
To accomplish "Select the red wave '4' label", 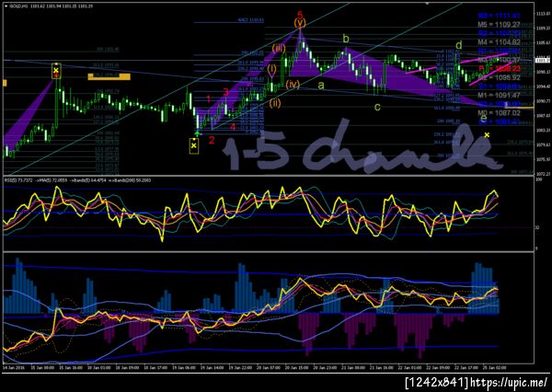I will coord(233,127).
